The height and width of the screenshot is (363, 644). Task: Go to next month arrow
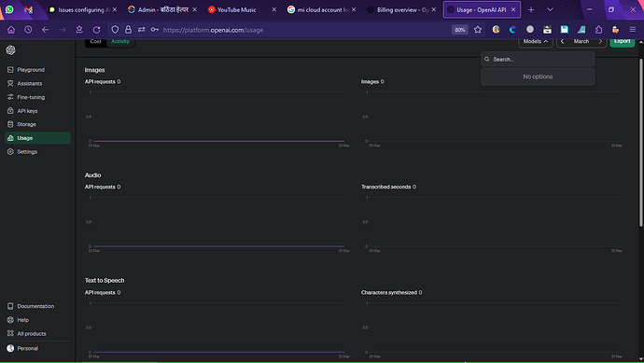(x=600, y=41)
